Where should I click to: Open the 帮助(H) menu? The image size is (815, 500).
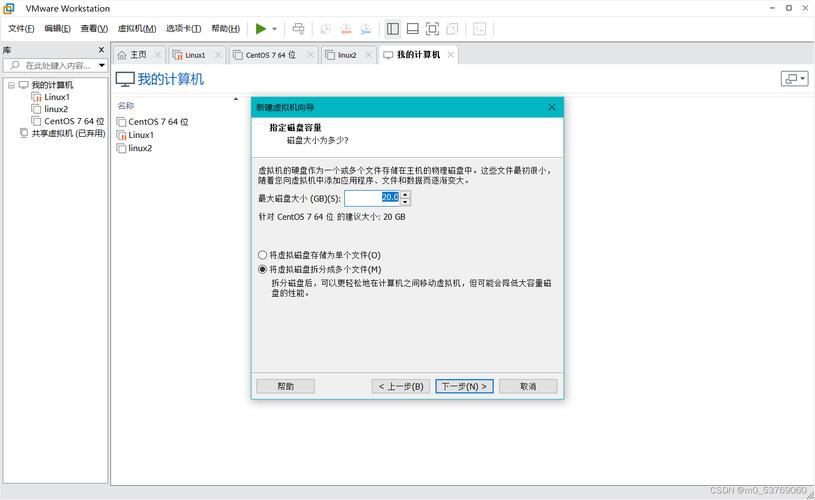pos(226,29)
